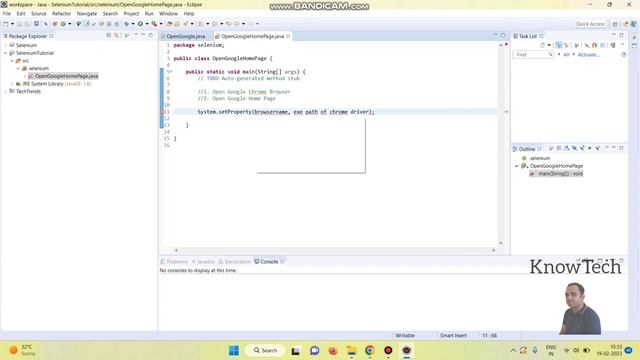Toggle Link with Editor in Package Explorer
Viewport: 640px width, 360px height.
click(117, 36)
